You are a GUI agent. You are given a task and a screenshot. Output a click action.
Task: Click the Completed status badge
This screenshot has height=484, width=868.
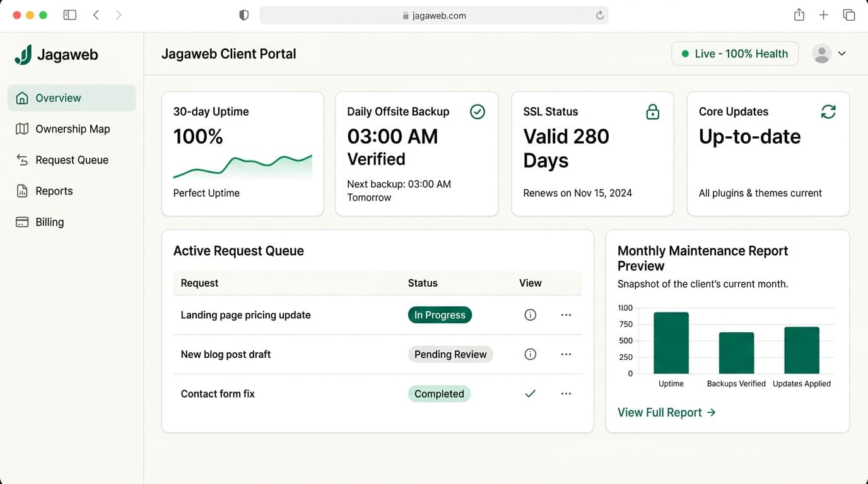(439, 394)
